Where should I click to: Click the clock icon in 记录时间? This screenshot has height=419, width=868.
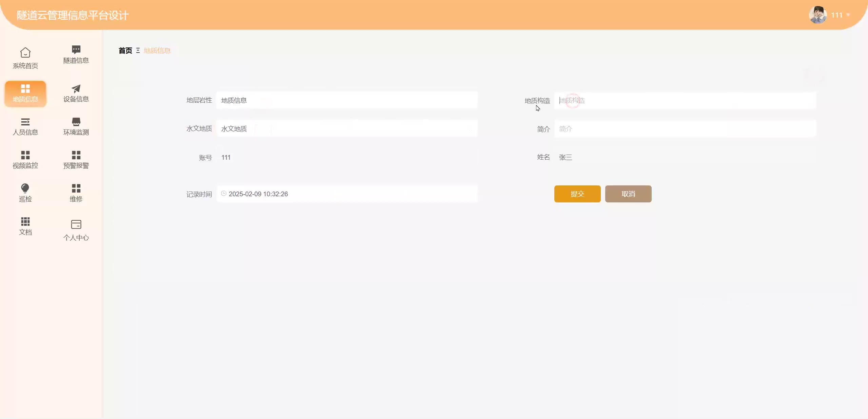pyautogui.click(x=224, y=194)
